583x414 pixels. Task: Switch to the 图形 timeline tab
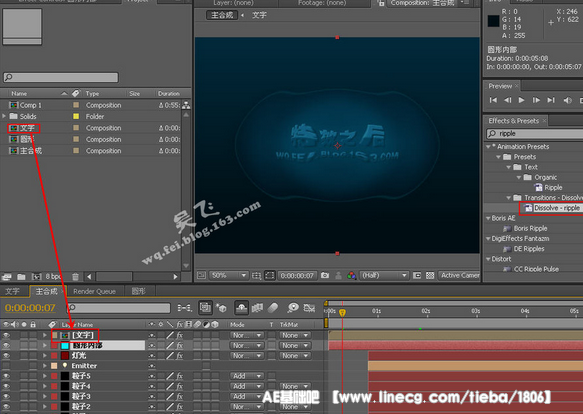click(139, 291)
